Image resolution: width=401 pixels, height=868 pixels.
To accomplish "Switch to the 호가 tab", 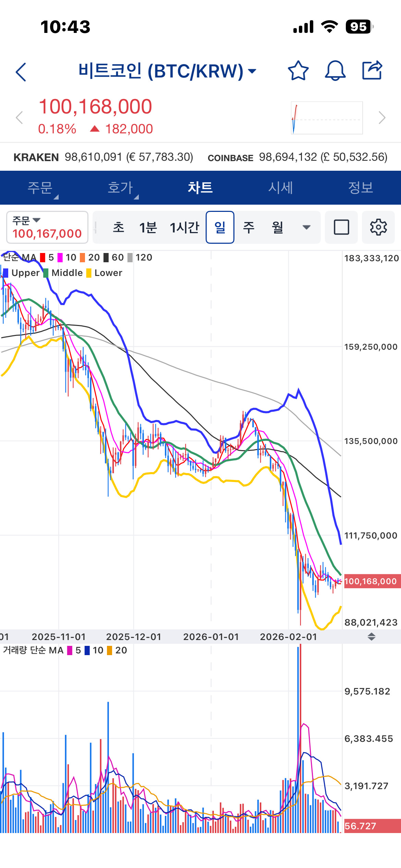I will (x=120, y=188).
